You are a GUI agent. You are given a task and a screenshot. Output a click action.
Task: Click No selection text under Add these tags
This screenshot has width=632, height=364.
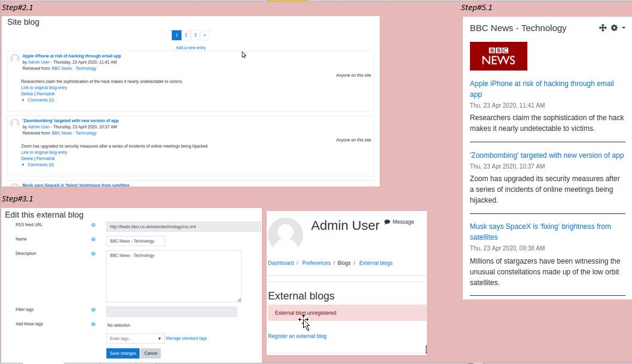point(118,325)
